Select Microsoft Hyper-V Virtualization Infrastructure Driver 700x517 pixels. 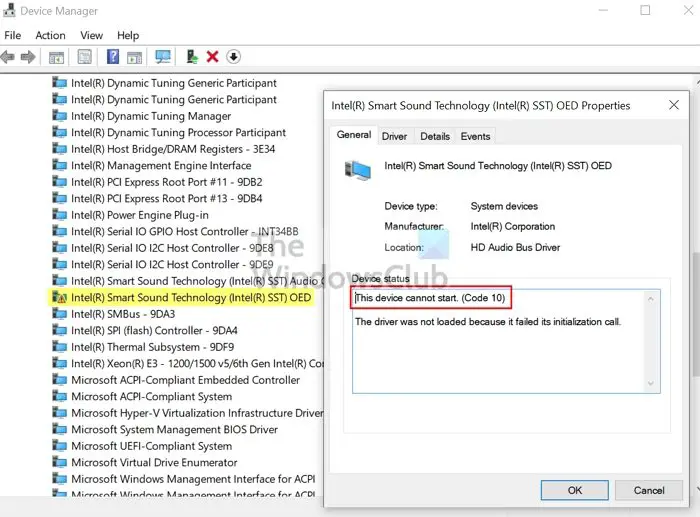tap(188, 413)
